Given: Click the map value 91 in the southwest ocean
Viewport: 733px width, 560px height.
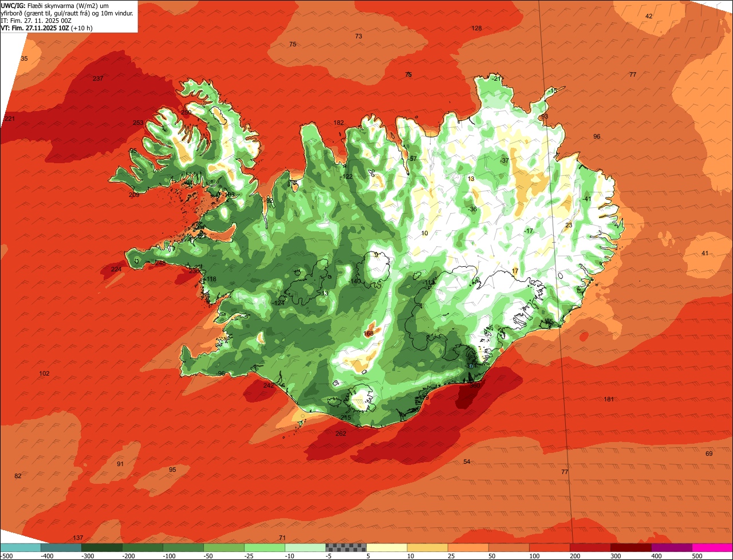Looking at the screenshot, I should pos(120,464).
